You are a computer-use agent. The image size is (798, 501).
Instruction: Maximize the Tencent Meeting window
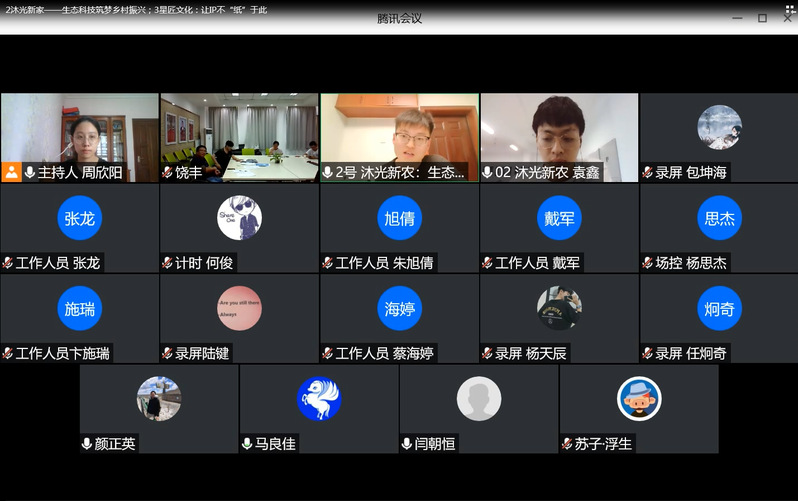(x=762, y=18)
